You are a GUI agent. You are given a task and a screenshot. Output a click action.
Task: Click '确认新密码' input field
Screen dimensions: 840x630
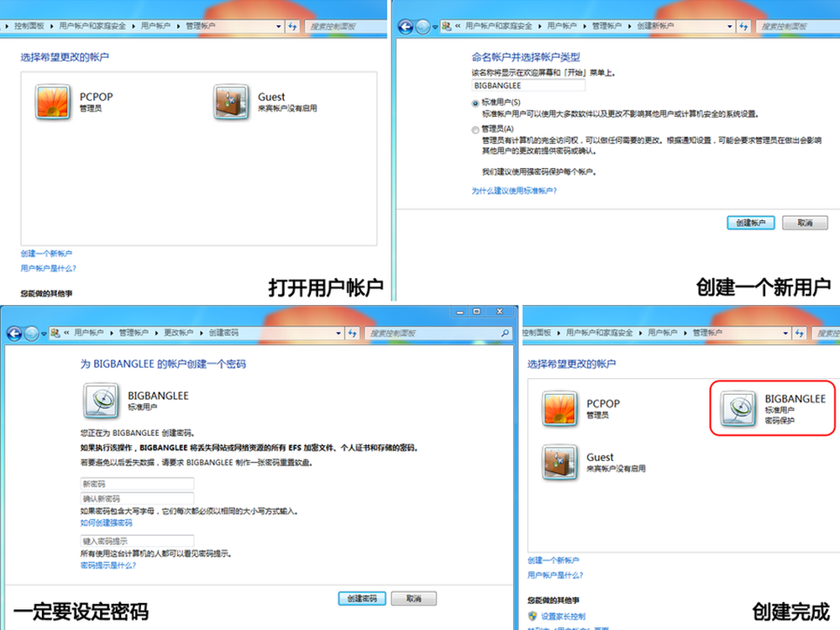click(x=137, y=499)
